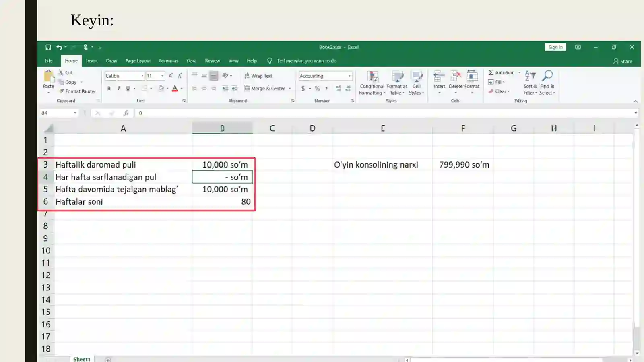Center text horizontally icon

(x=204, y=88)
